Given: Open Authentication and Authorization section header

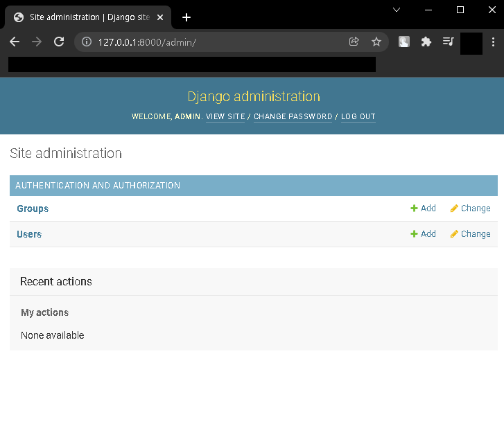Looking at the screenshot, I should (x=98, y=186).
